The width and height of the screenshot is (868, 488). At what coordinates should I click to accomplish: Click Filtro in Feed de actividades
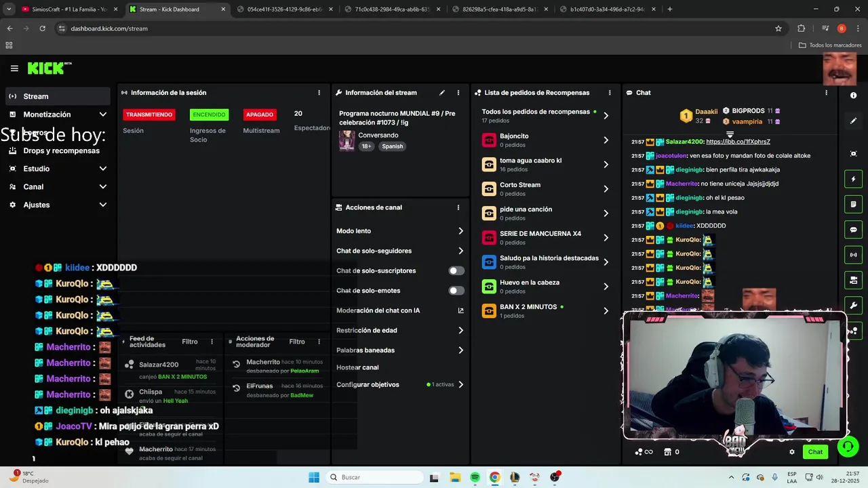click(190, 342)
